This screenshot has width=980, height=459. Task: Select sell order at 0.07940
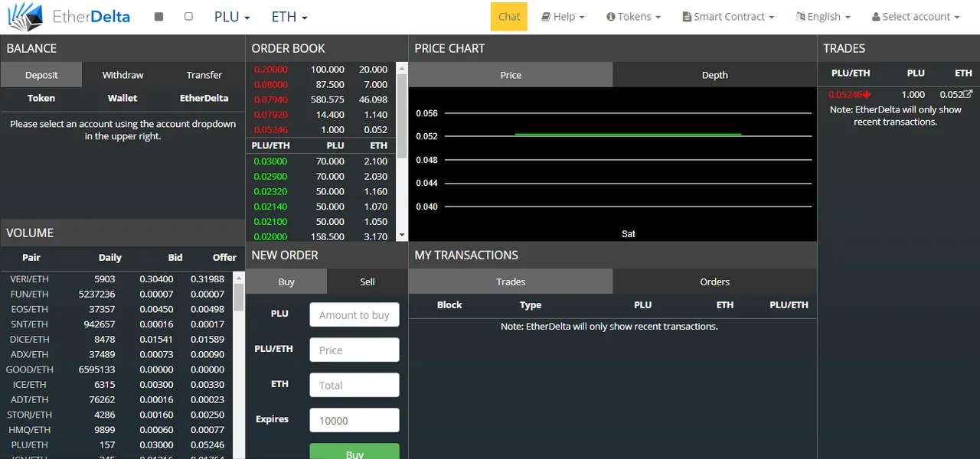[x=321, y=99]
